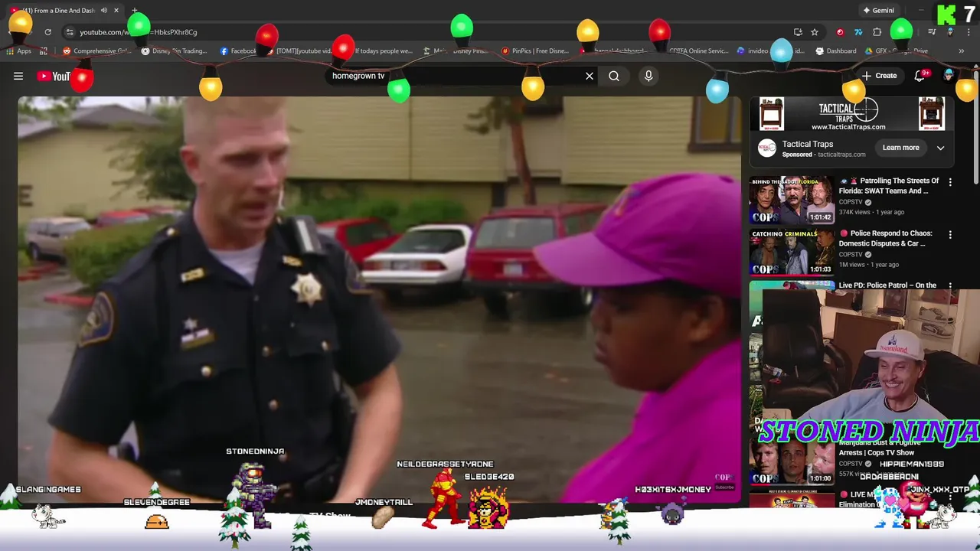
Task: Open a new browser tab
Action: coord(135,11)
